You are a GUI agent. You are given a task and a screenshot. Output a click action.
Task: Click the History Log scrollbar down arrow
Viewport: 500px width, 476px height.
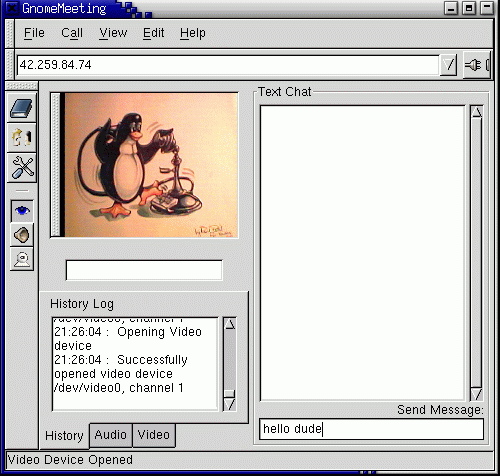(230, 404)
